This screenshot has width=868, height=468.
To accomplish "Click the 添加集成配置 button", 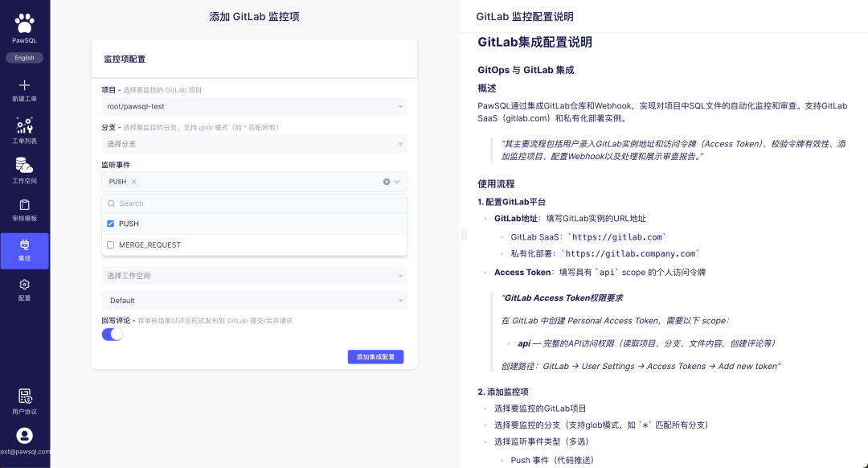I will click(375, 357).
